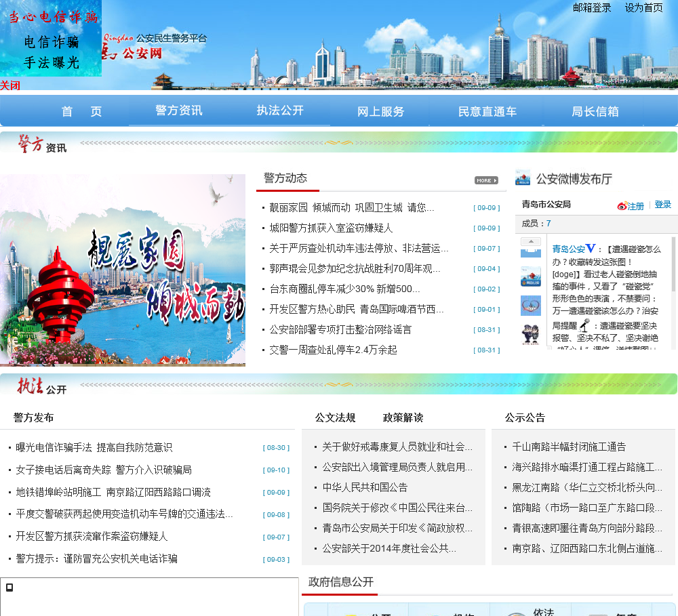Click the 公安微博发布厅 logo icon
Image resolution: width=678 pixels, height=616 pixels.
523,178
